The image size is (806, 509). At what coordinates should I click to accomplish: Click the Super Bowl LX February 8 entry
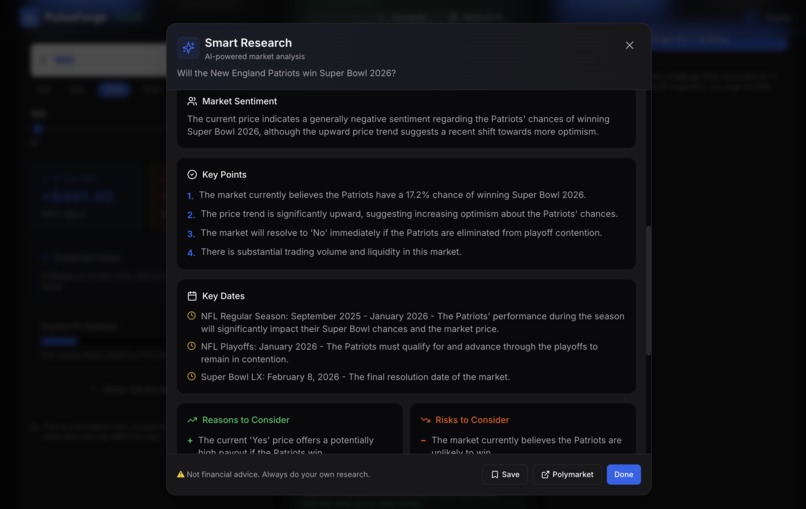[355, 377]
